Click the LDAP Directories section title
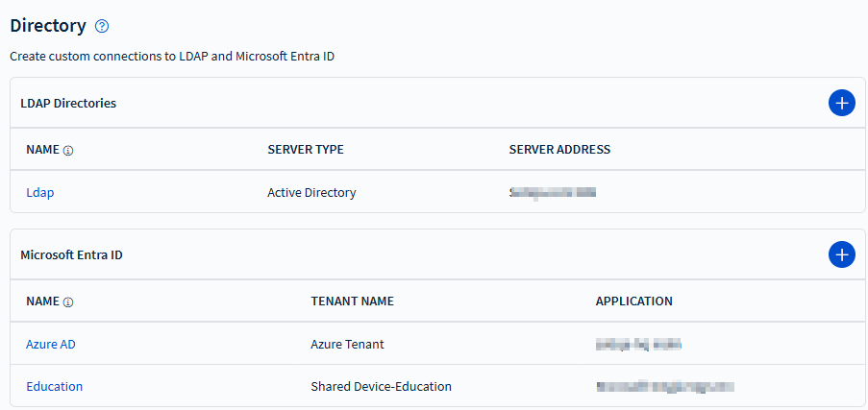This screenshot has height=410, width=868. point(68,103)
